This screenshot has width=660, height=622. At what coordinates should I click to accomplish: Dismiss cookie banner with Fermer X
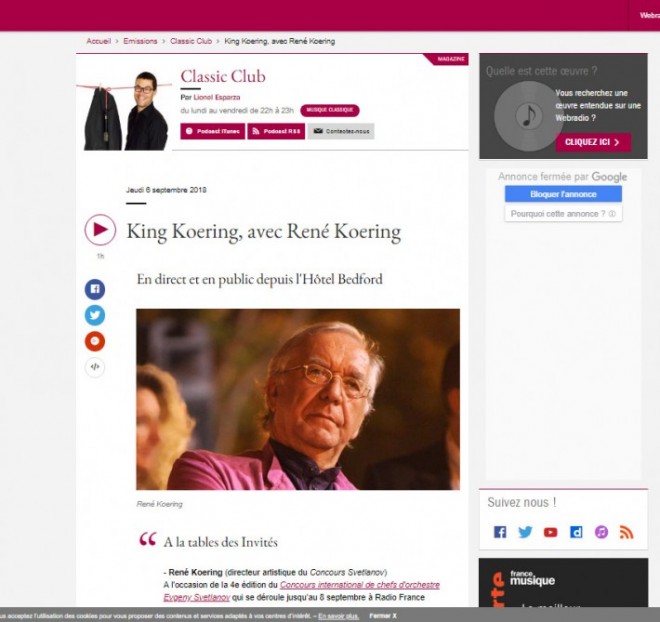pyautogui.click(x=383, y=616)
